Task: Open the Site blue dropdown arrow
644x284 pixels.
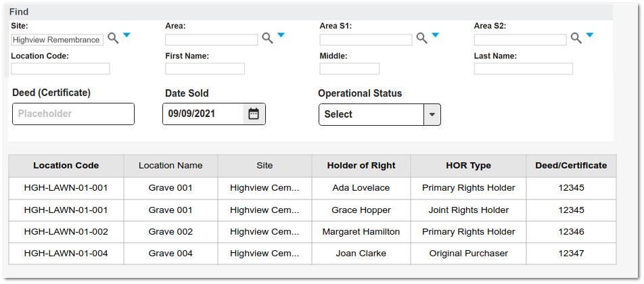Action: (x=127, y=35)
